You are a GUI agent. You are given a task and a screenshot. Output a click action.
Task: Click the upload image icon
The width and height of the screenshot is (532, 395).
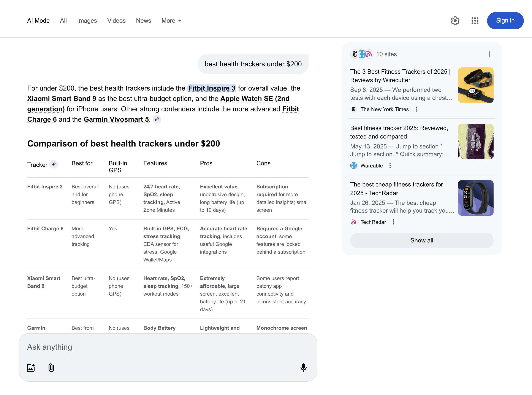coord(31,368)
